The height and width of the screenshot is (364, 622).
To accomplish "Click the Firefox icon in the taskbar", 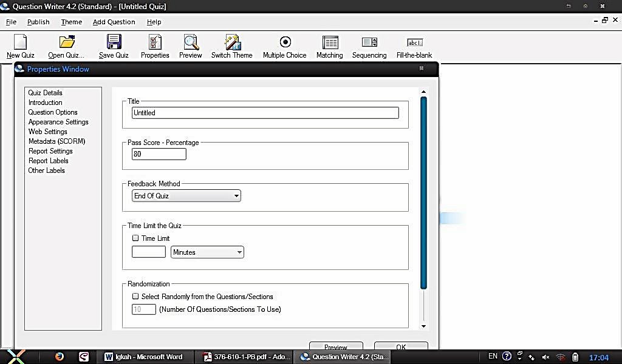I will (60, 357).
